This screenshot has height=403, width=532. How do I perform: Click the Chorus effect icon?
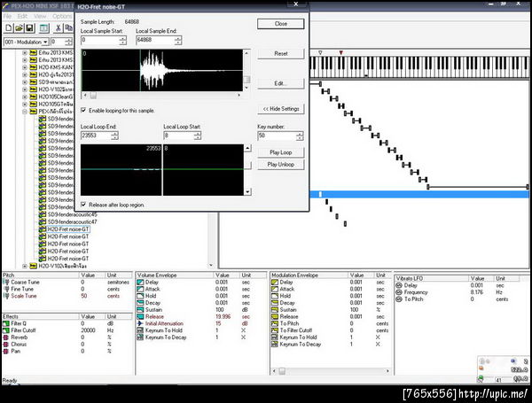coord(6,344)
